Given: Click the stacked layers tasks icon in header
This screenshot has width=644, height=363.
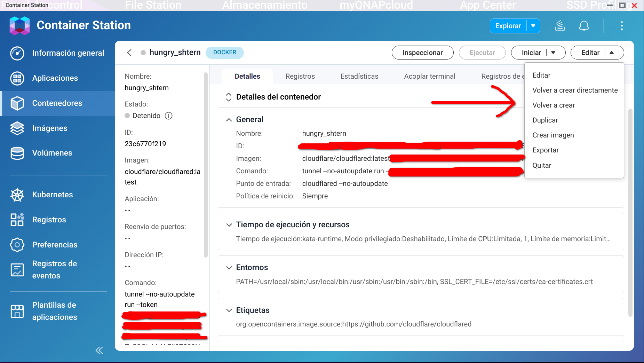Looking at the screenshot, I should [x=559, y=26].
